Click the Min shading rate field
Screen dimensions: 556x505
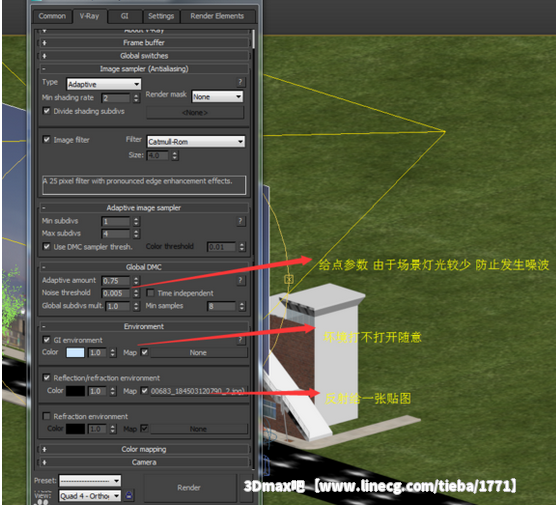[x=116, y=98]
